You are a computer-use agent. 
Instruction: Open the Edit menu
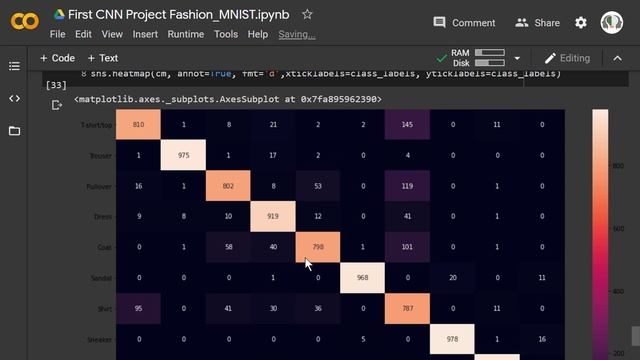(83, 34)
